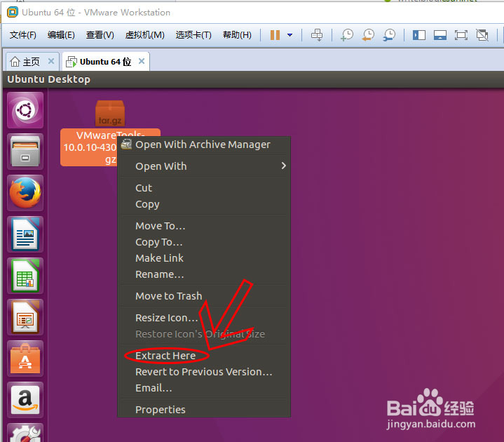
Task: Open Properties from context menu
Action: pyautogui.click(x=204, y=410)
